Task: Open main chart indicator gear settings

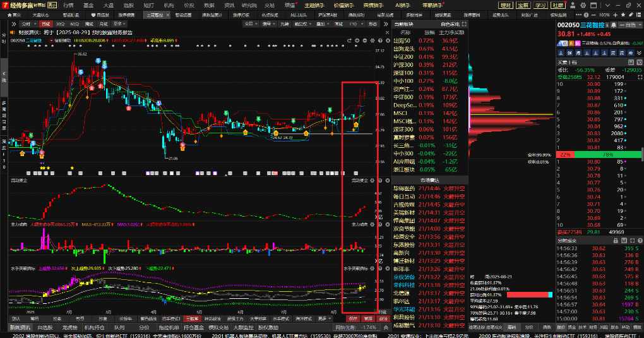Action: [x=373, y=40]
